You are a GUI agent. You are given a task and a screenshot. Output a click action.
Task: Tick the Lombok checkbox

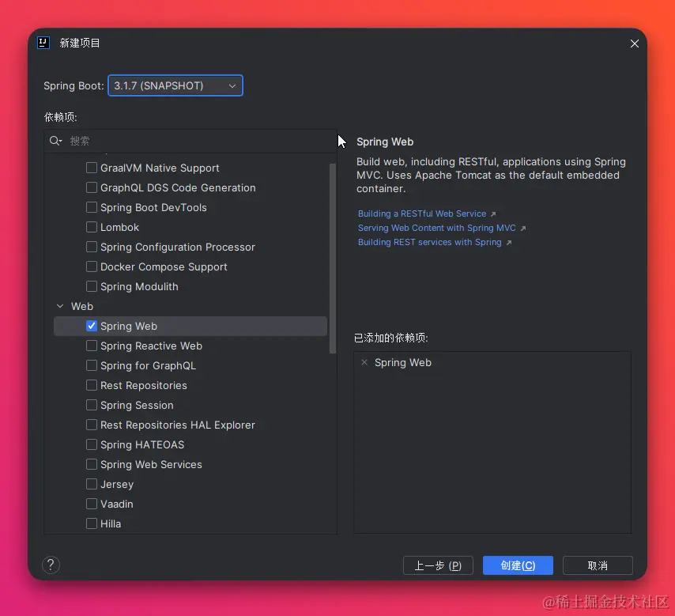(91, 227)
